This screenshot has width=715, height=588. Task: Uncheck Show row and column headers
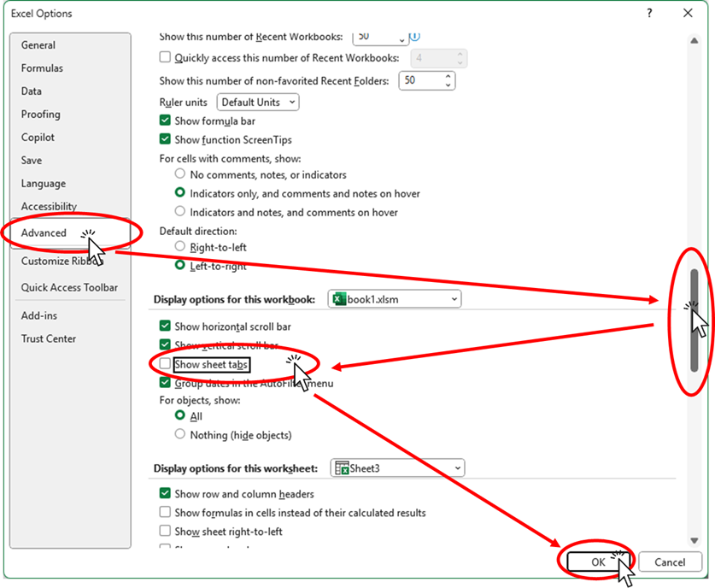165,493
